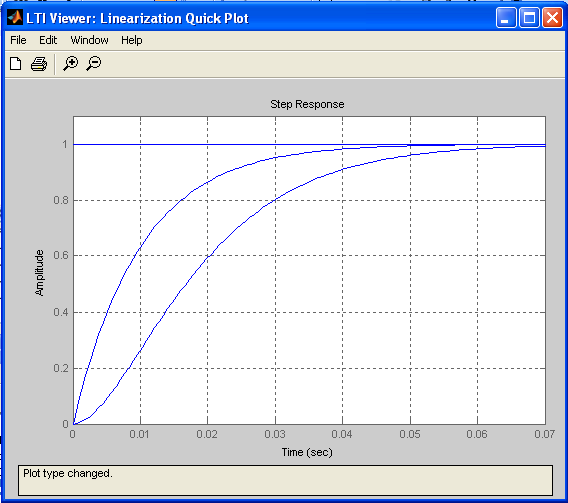Click the New LTI Viewer icon

(16, 64)
